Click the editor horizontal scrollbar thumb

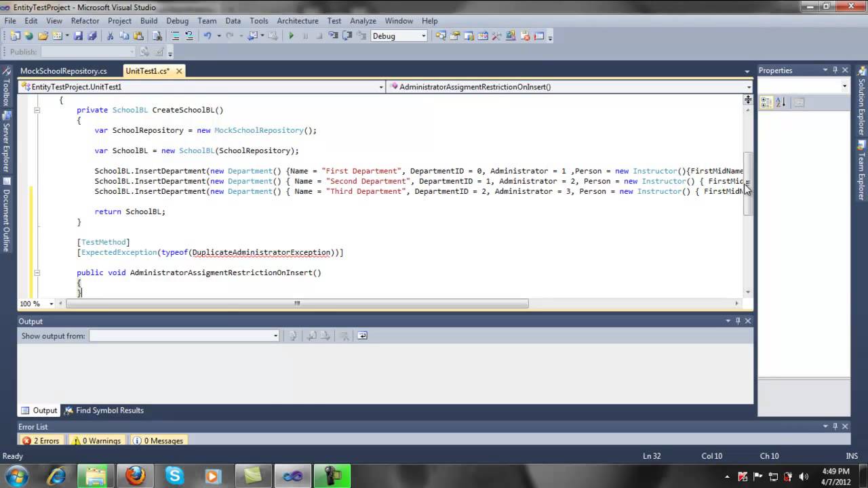(297, 304)
